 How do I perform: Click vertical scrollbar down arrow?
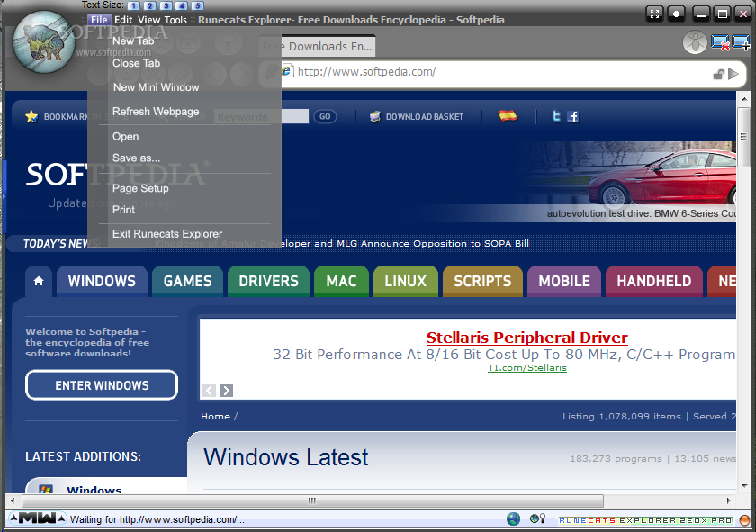[743, 486]
